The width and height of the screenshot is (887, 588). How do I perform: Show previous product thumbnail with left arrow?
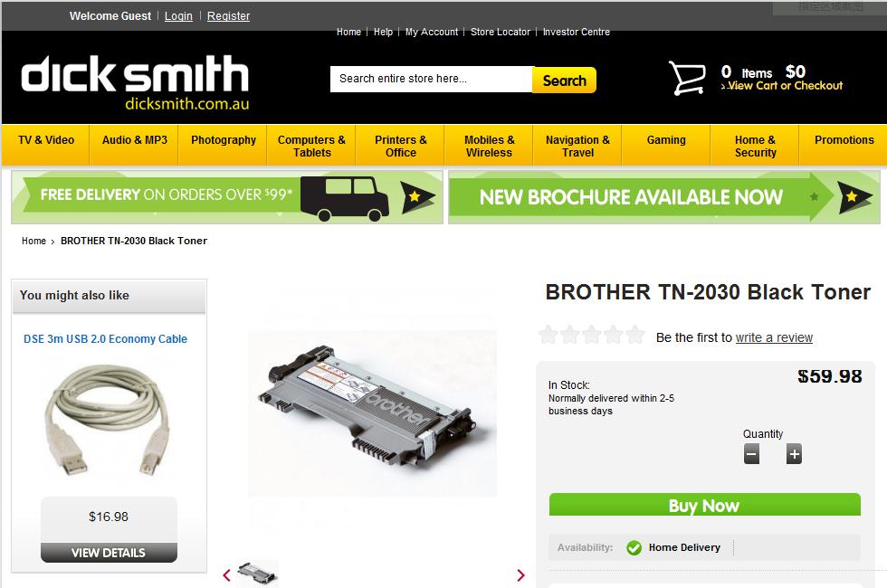pyautogui.click(x=227, y=575)
